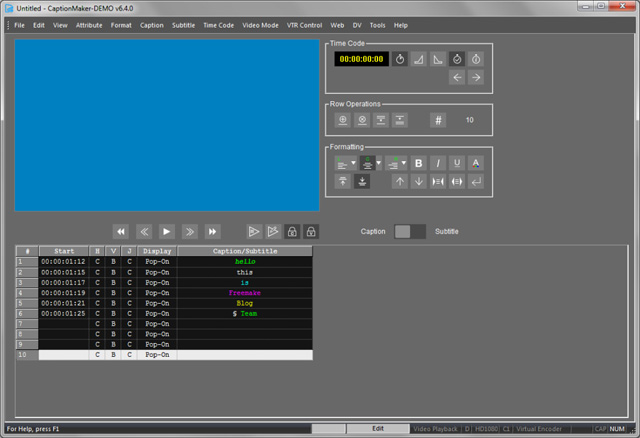This screenshot has width=640, height=438.
Task: Click the Bold formatting button
Action: tap(419, 163)
